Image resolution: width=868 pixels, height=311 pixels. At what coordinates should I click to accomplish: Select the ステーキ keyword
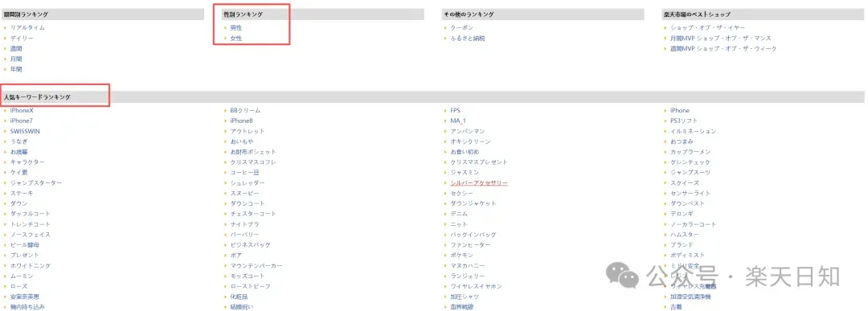[x=22, y=193]
